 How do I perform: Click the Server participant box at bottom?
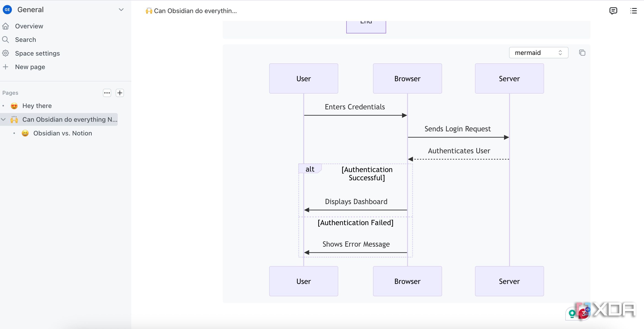509,281
